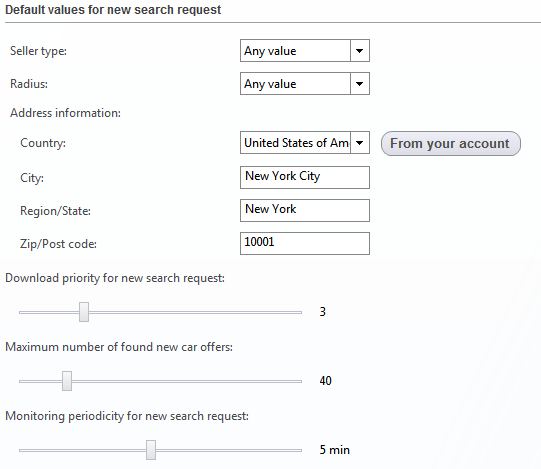Click the Download priority slider handle
Image resolution: width=541 pixels, height=469 pixels.
coord(84,312)
